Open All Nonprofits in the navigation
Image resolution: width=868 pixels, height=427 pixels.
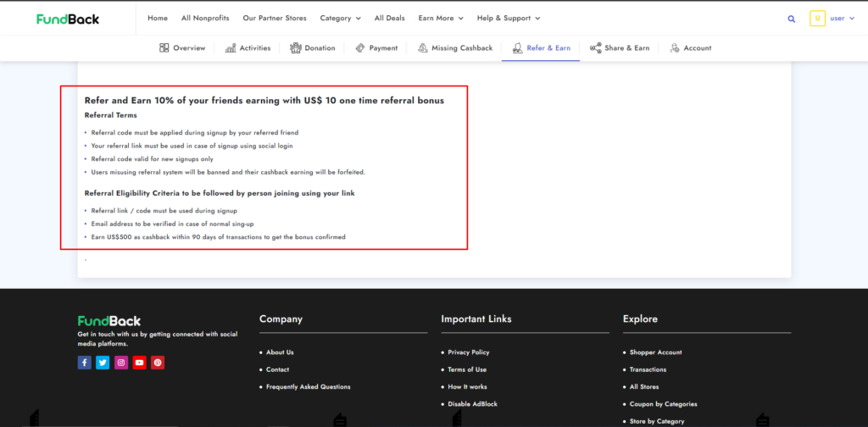pos(205,18)
